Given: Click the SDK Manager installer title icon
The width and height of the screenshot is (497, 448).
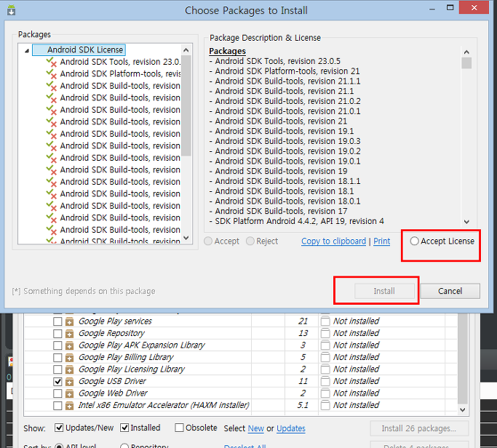Looking at the screenshot, I should pos(12,10).
